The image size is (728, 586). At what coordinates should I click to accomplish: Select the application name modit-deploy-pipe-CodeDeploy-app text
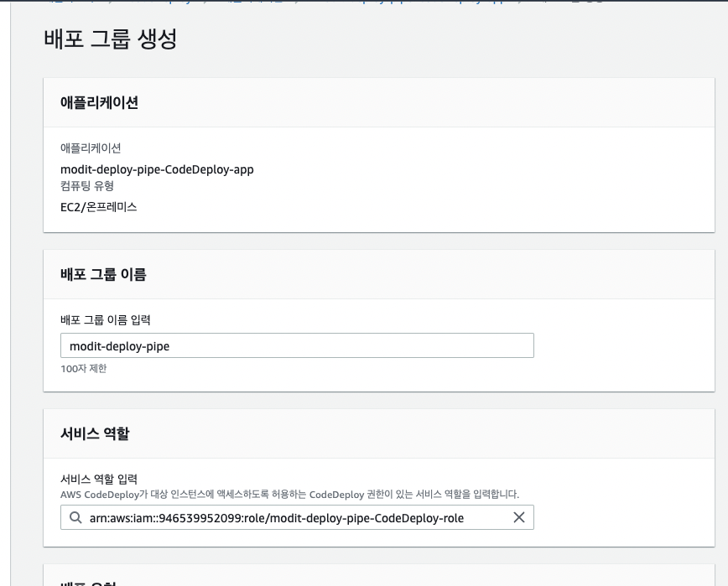[157, 169]
